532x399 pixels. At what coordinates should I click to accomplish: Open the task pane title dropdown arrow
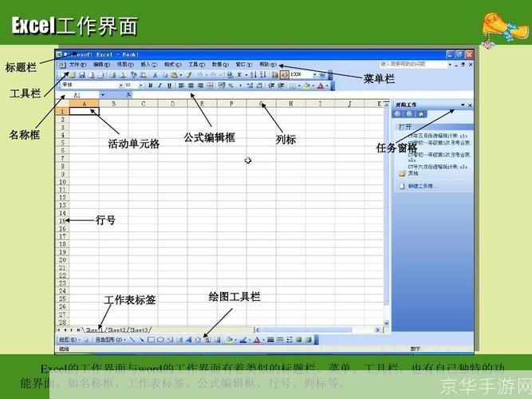462,105
